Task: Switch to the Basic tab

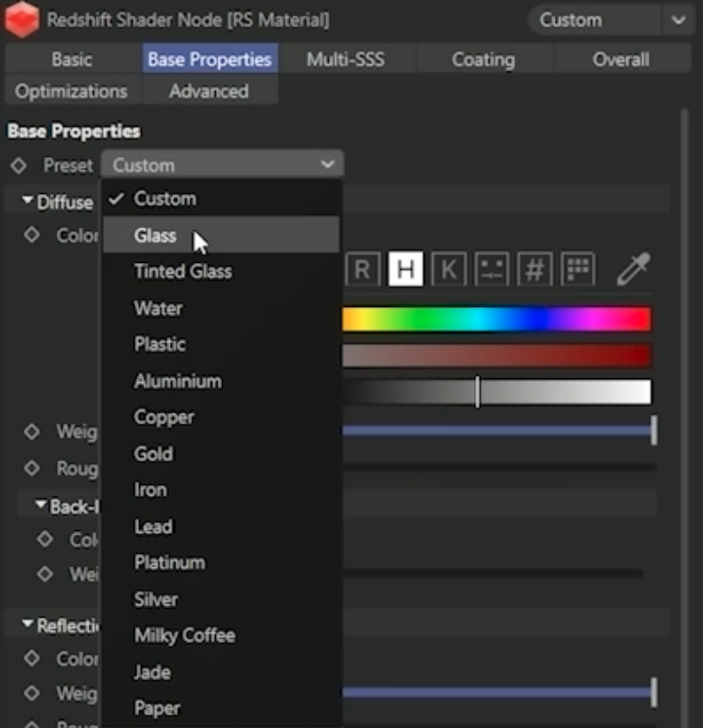Action: tap(72, 60)
